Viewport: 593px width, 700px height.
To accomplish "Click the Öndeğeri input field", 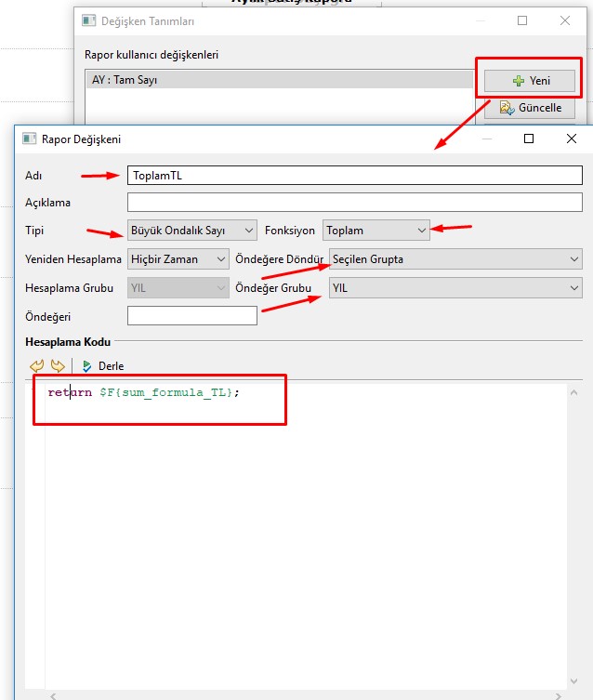I will [192, 316].
